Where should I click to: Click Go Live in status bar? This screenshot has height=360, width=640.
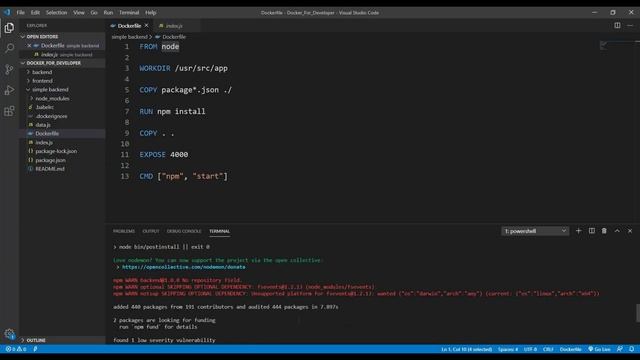(x=599, y=349)
